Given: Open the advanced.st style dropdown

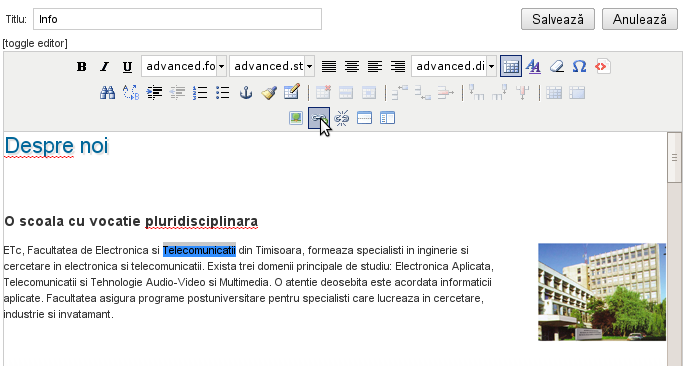Looking at the screenshot, I should (272, 66).
